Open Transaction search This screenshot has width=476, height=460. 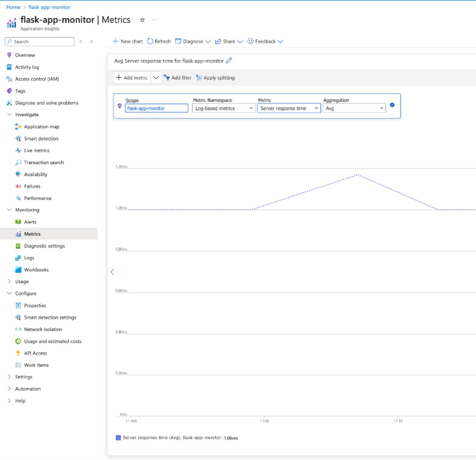(x=44, y=162)
